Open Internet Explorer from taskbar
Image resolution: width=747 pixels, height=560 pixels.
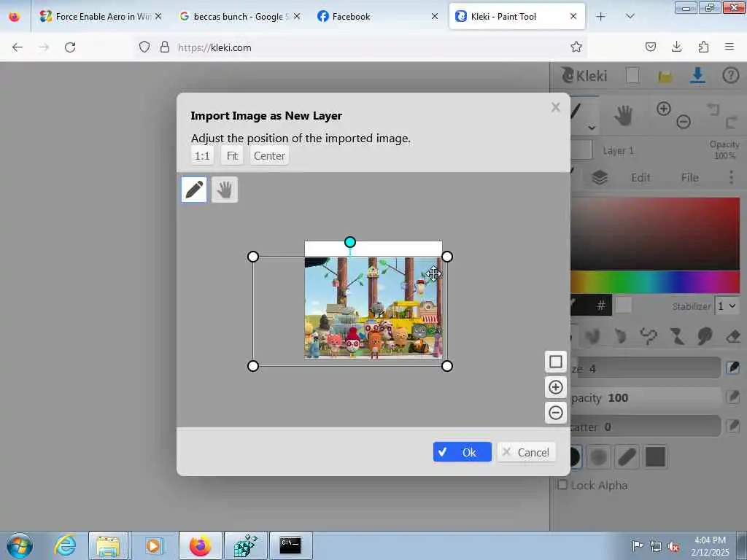click(x=65, y=545)
